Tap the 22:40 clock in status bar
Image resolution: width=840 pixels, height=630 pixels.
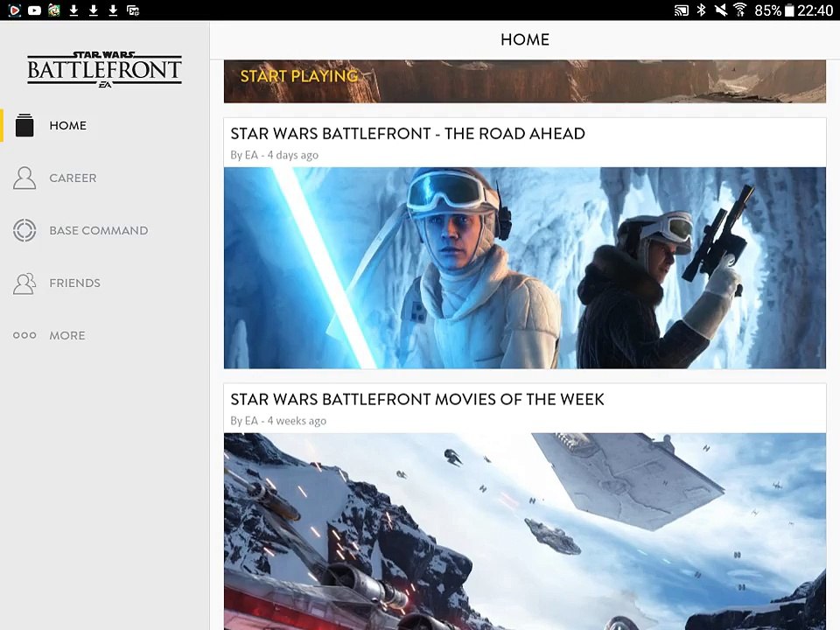click(x=815, y=10)
